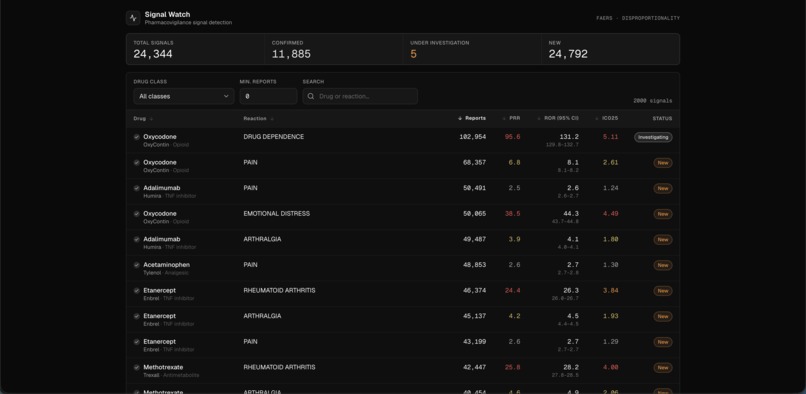Click the STATUS column header
Image resolution: width=806 pixels, height=394 pixels.
click(x=662, y=118)
